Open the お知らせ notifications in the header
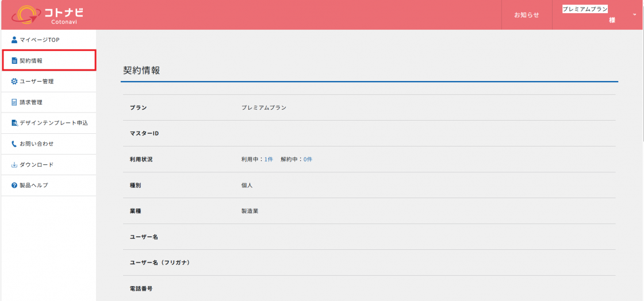 click(526, 15)
